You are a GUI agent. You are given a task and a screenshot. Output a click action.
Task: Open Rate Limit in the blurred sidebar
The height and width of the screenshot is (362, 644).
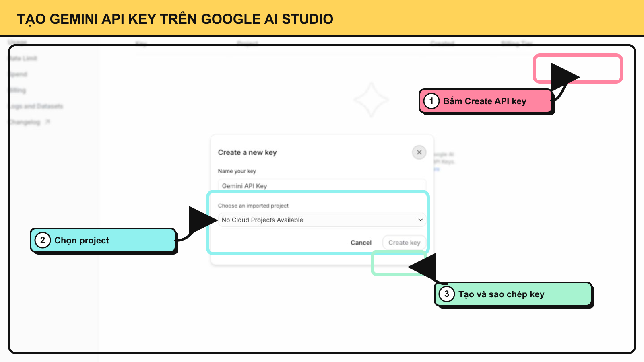point(23,58)
